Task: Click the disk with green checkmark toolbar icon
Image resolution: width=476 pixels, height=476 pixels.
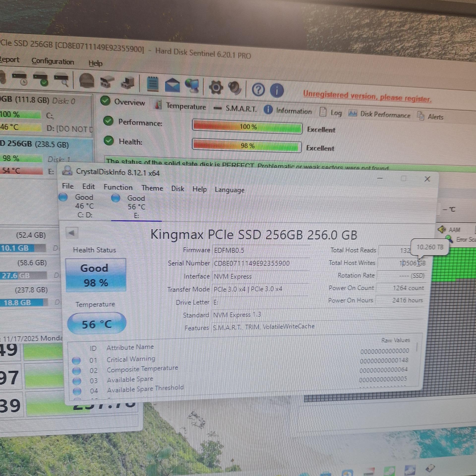Action: click(41, 79)
